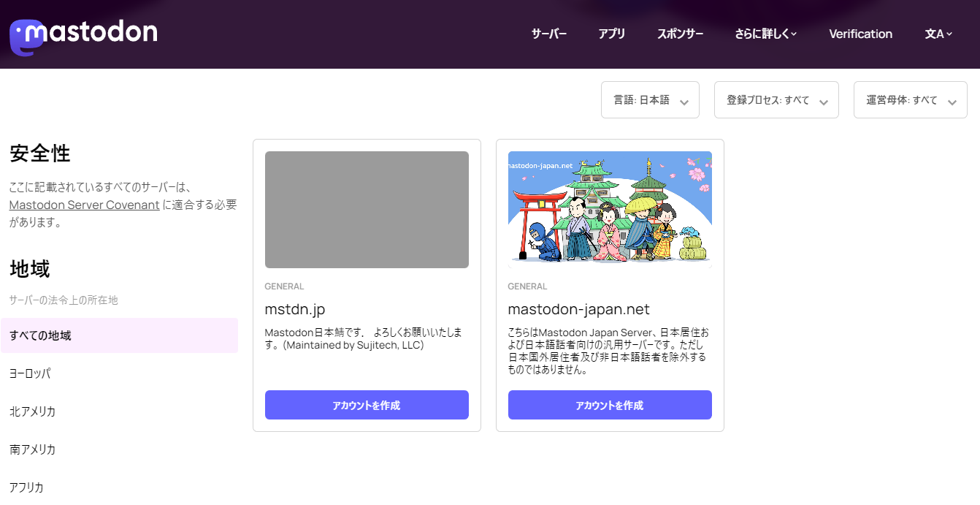Viewport: 980px width, 505px height.
Task: Select すべての地域 region filter
Action: pyautogui.click(x=120, y=335)
